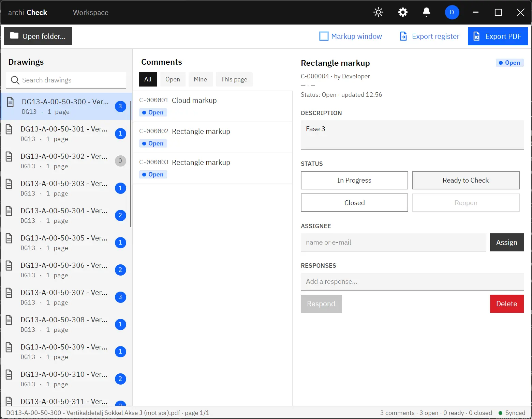Image resolution: width=532 pixels, height=419 pixels.
Task: Click document icon of DG13-A-00-50-306
Action: [9, 265]
